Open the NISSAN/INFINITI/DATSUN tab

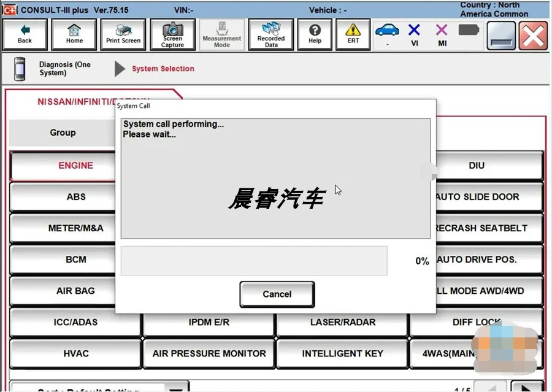(77, 101)
